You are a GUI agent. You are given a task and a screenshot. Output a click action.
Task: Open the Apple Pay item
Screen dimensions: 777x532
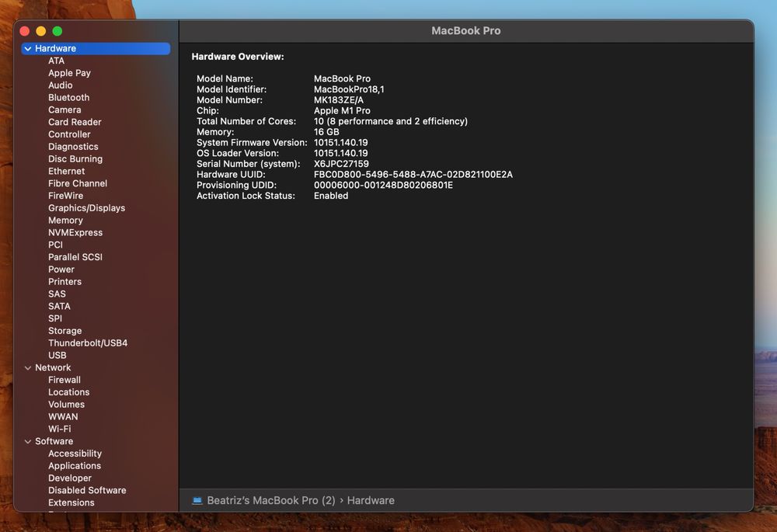point(69,73)
